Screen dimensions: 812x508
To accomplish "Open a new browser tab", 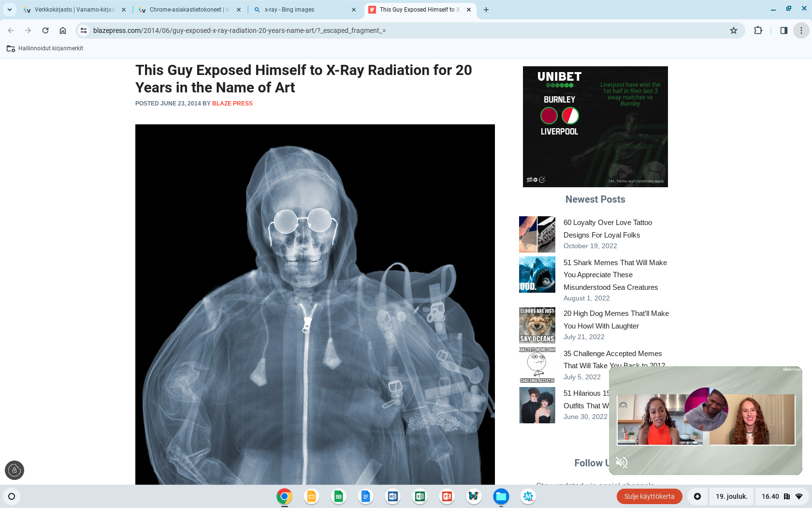I will point(486,10).
